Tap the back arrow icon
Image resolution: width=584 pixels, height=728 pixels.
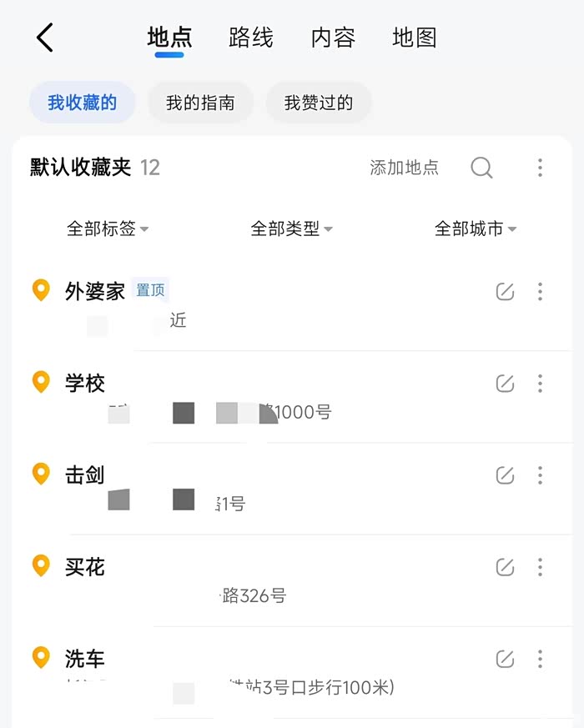point(45,38)
